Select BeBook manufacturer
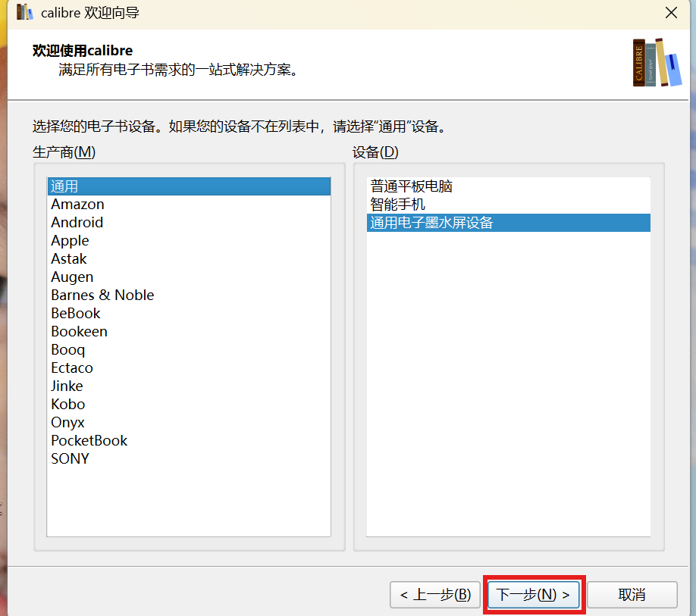This screenshot has width=696, height=616. tap(189, 314)
